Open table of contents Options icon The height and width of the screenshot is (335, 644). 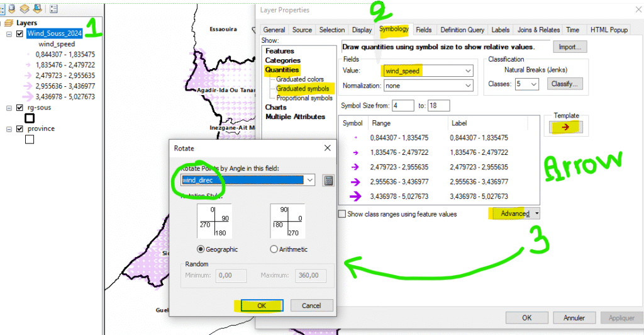point(53,9)
